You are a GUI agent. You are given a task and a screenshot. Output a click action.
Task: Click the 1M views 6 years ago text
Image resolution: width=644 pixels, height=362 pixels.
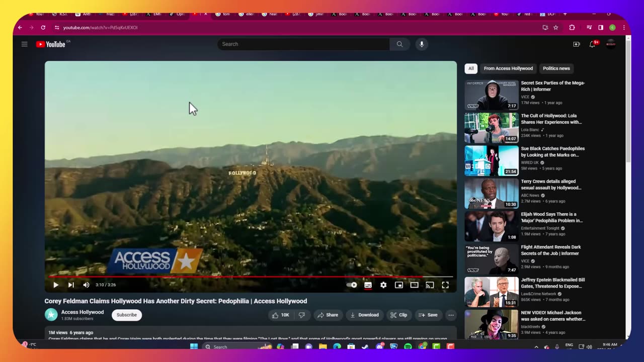tap(71, 332)
